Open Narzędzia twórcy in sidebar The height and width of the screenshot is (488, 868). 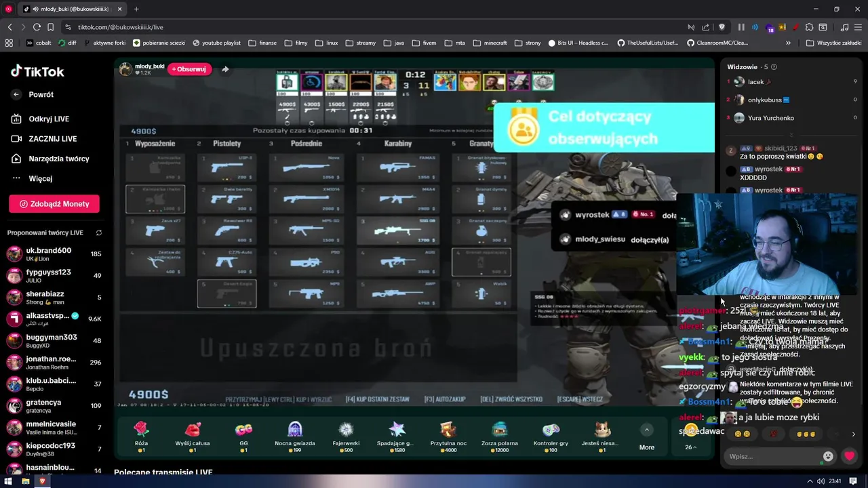pyautogui.click(x=58, y=159)
